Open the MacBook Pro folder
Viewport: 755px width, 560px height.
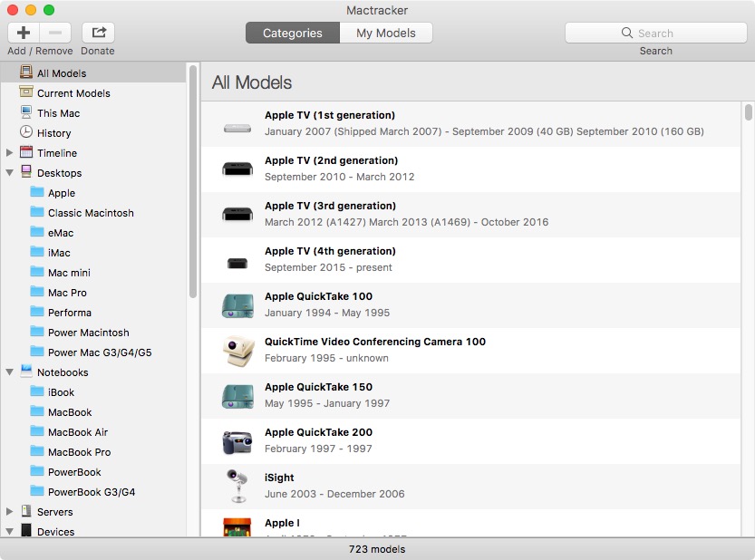coord(79,452)
